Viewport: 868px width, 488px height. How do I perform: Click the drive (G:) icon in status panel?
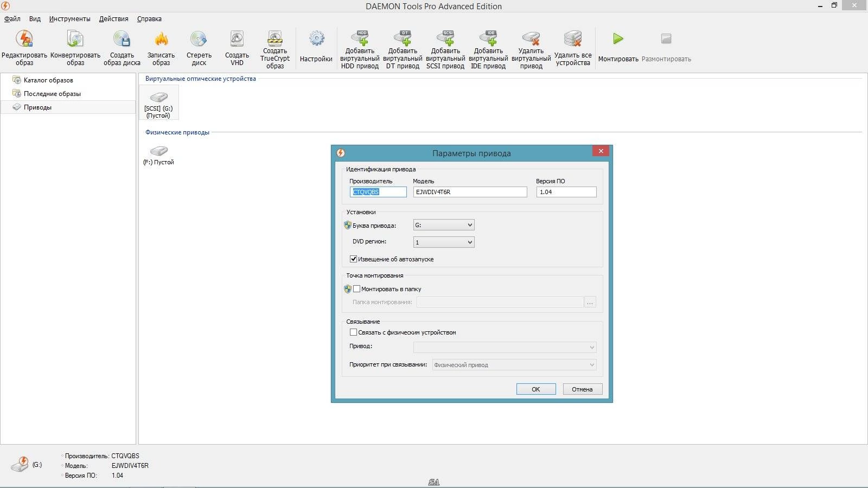[x=20, y=464]
